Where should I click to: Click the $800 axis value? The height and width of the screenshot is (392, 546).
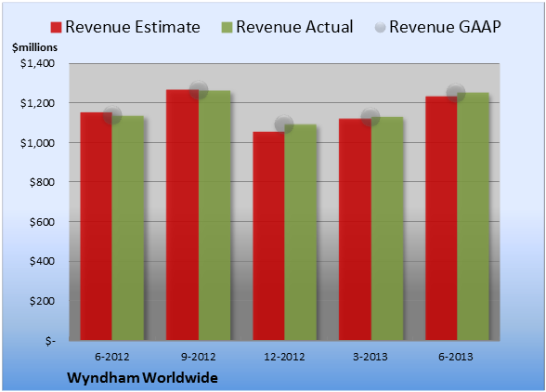click(42, 182)
